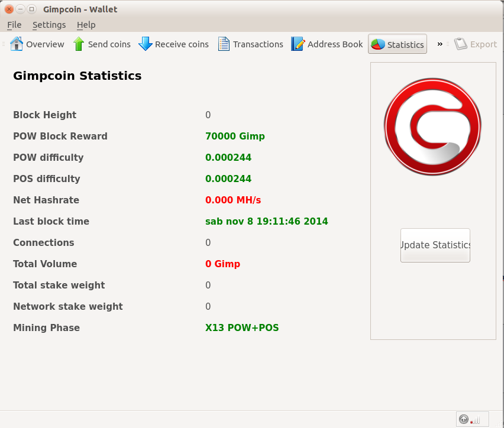Click the 0 Gimp total volume value
Viewport: 504px width, 428px height.
pyautogui.click(x=223, y=264)
